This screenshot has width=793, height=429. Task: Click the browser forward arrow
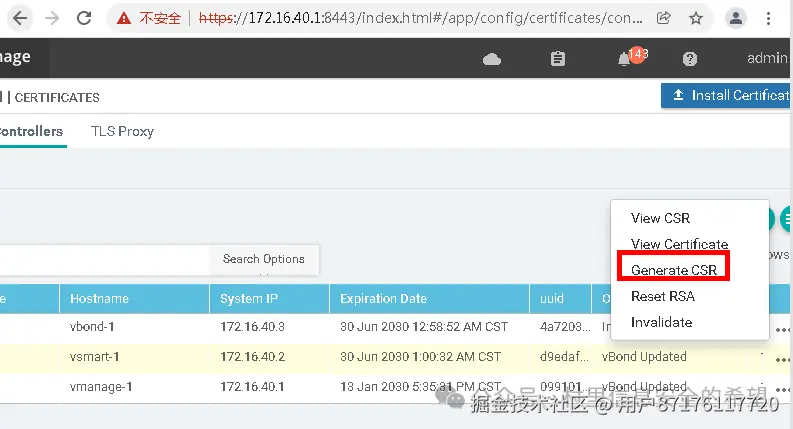[52, 19]
